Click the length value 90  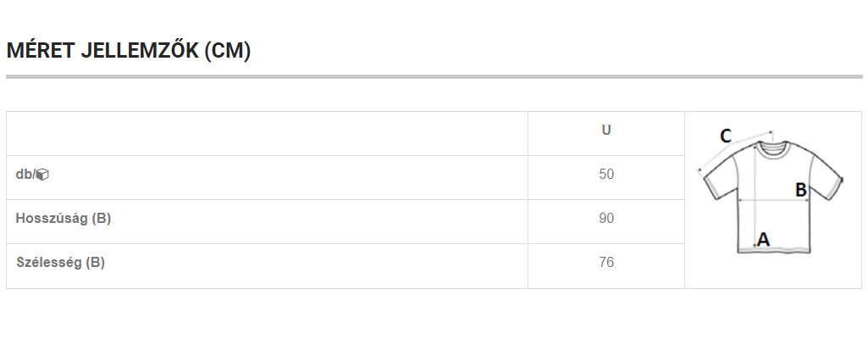pyautogui.click(x=606, y=219)
